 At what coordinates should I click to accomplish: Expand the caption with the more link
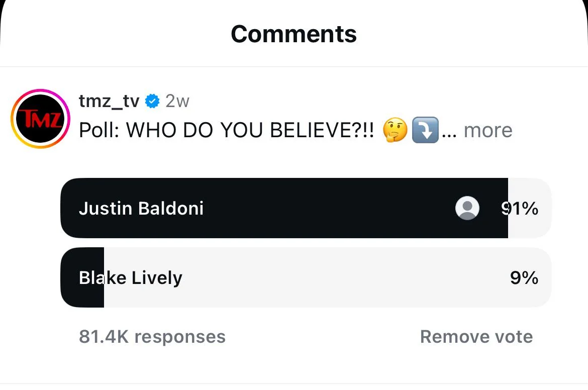487,130
